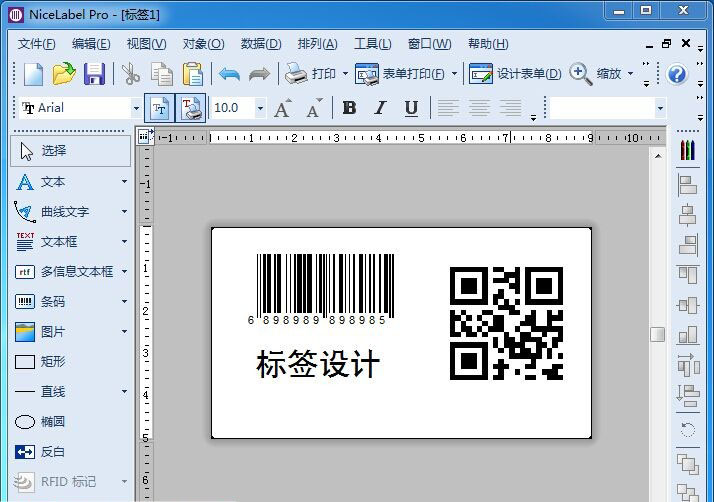Image resolution: width=714 pixels, height=502 pixels.
Task: Increase font size with large A
Action: (282, 108)
